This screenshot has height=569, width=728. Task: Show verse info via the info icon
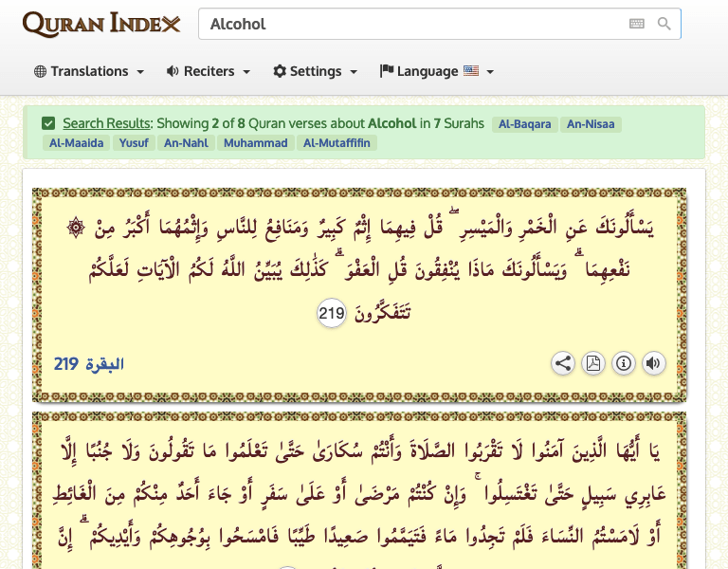pos(624,363)
